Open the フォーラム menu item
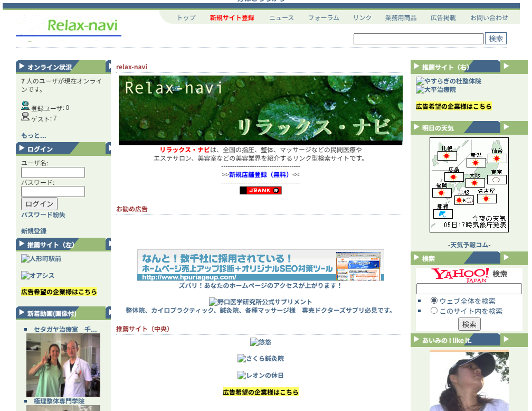 pos(322,17)
